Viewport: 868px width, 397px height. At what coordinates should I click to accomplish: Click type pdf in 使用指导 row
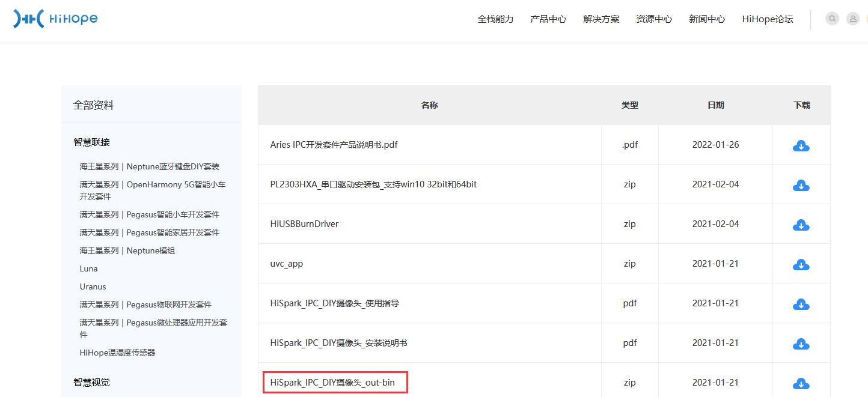pos(630,303)
